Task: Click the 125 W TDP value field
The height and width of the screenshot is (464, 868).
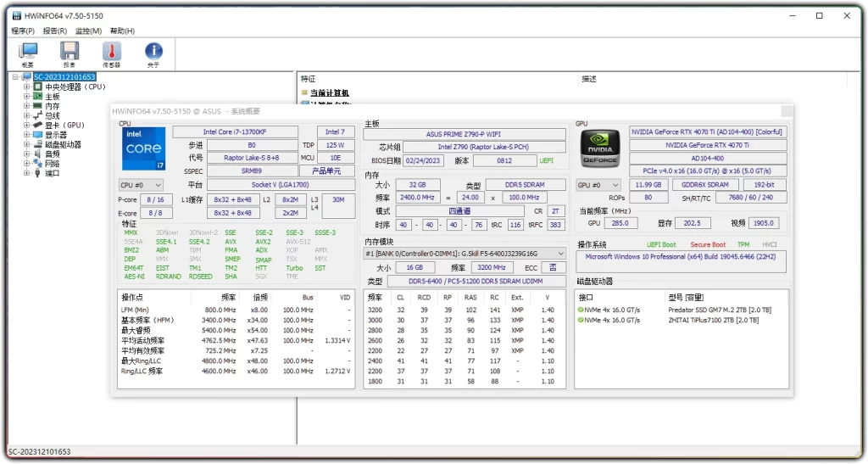Action: 336,145
